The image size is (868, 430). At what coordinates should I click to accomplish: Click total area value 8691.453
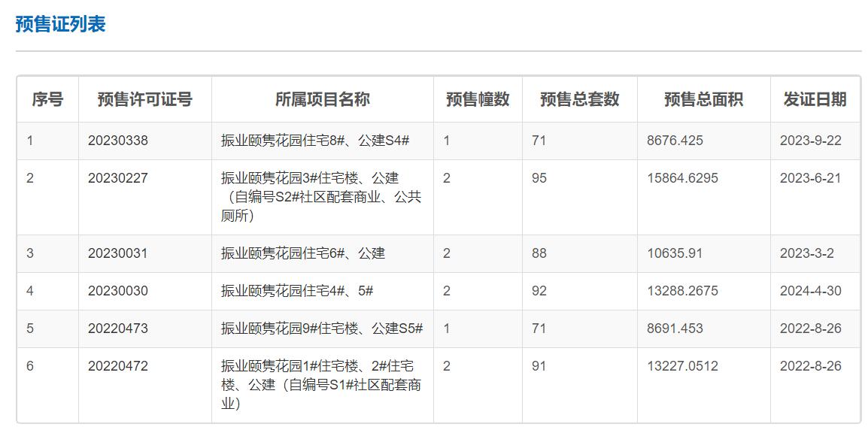pos(675,329)
